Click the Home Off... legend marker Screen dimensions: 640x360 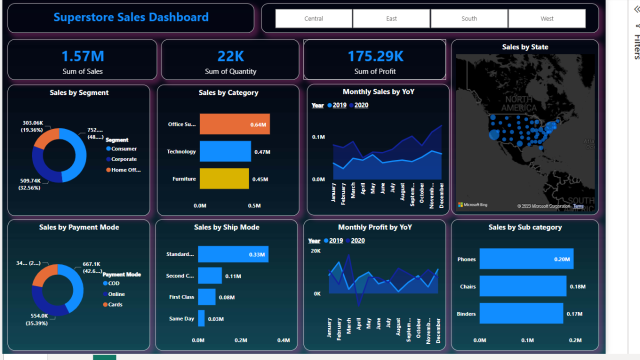pyautogui.click(x=109, y=170)
